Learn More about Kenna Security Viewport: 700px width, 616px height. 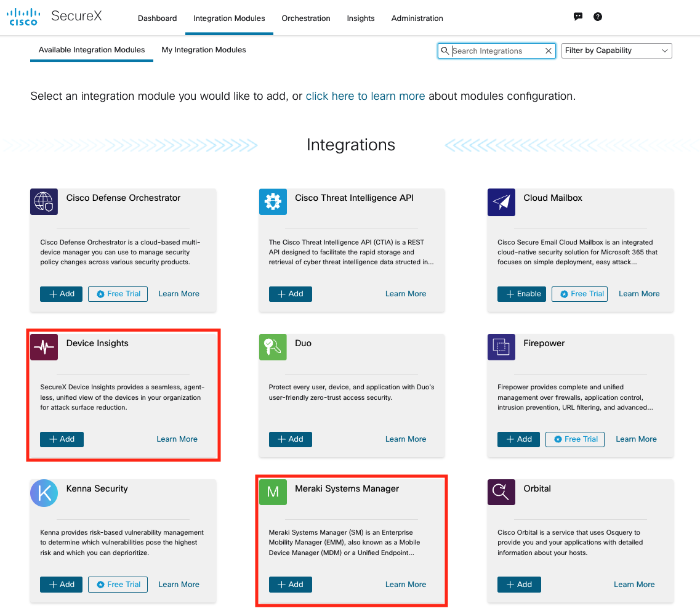coord(179,585)
